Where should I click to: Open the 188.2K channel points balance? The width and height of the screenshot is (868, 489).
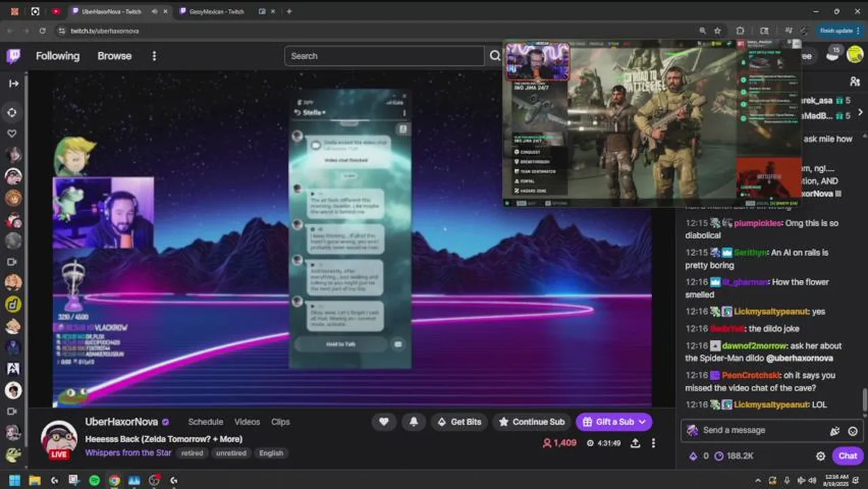point(734,456)
